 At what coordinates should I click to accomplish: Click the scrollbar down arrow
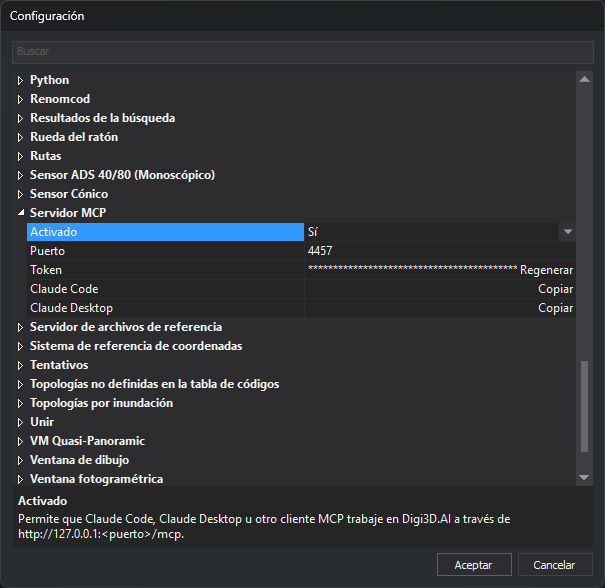(584, 478)
